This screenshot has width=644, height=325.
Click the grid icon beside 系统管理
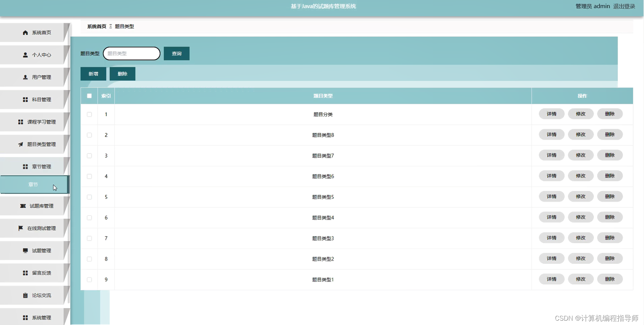coord(25,318)
